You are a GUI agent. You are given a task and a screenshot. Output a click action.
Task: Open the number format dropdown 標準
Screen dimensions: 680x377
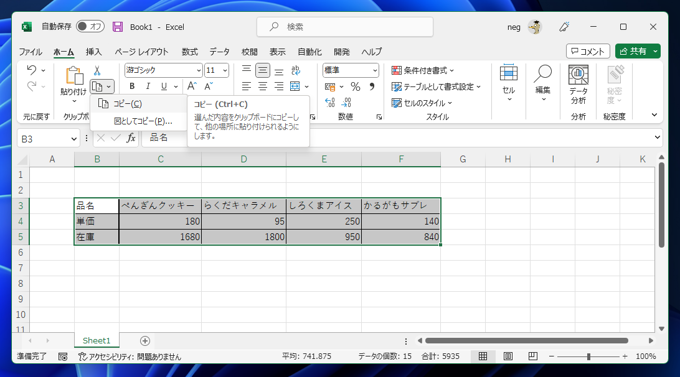point(375,70)
